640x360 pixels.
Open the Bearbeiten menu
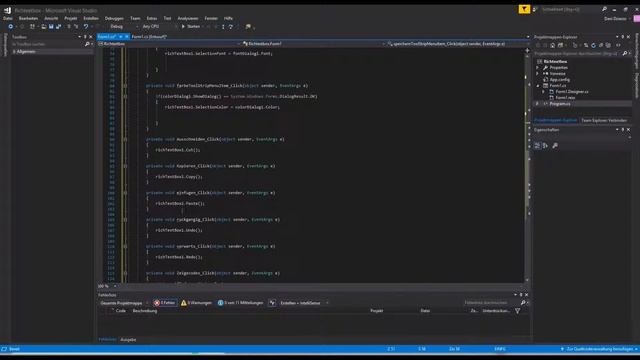click(x=28, y=18)
